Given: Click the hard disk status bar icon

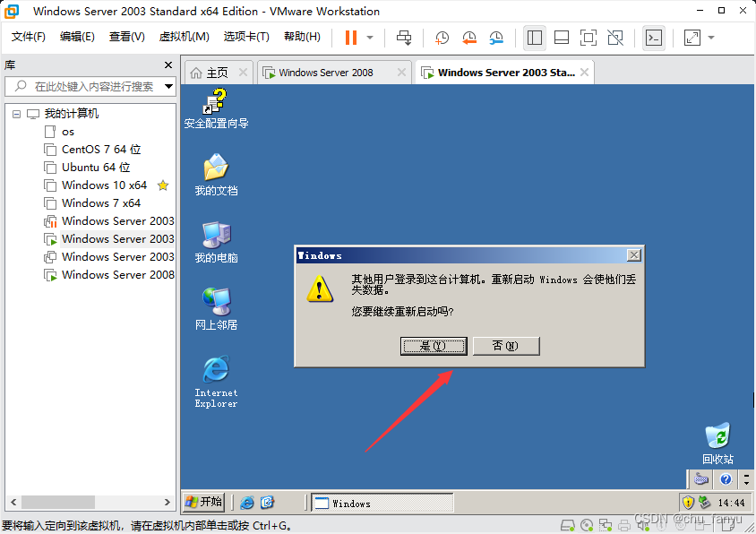Looking at the screenshot, I should [x=568, y=525].
